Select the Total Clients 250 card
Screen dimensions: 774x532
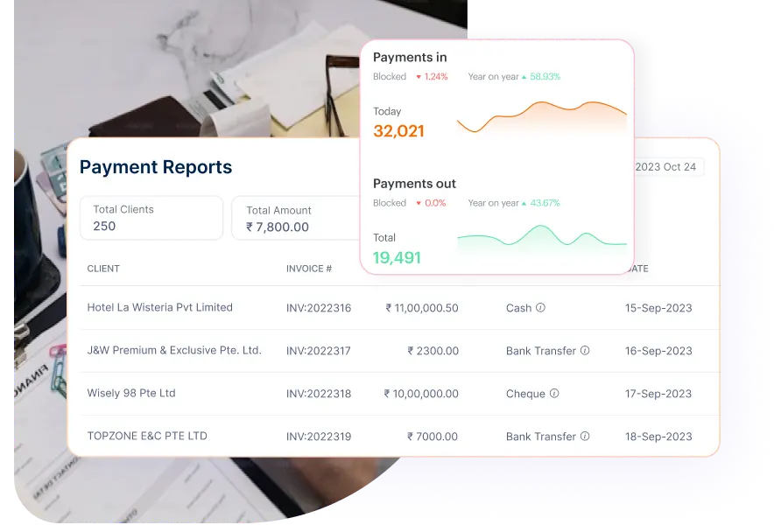pyautogui.click(x=151, y=218)
